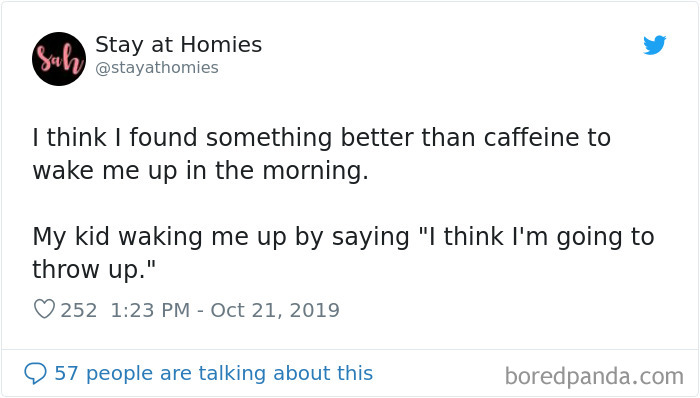Click the hyphen between time and date
Image resolution: width=700 pixels, height=398 pixels.
[x=200, y=311]
